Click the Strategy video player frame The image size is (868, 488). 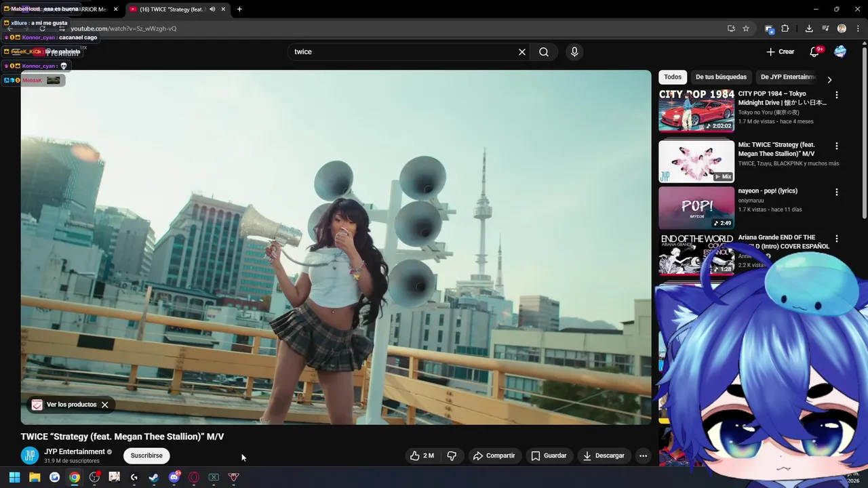(x=336, y=247)
